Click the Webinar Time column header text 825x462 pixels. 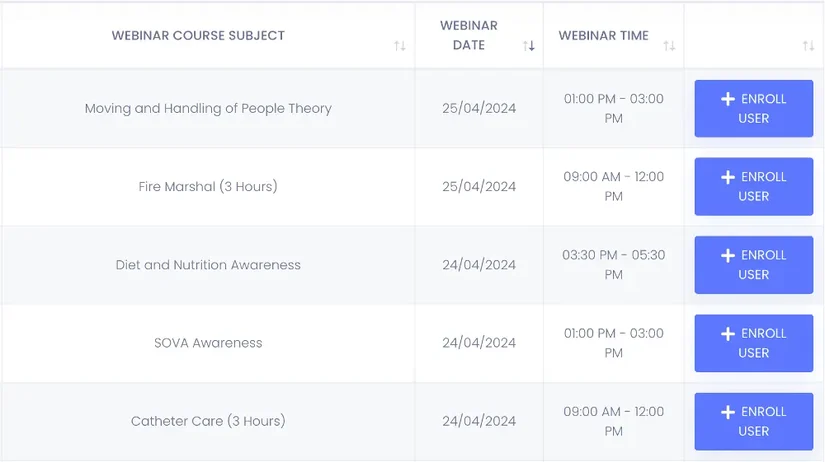[x=603, y=35]
